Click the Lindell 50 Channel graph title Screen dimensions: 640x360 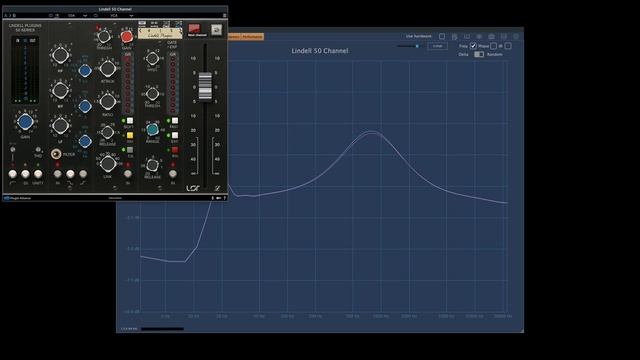[320, 51]
